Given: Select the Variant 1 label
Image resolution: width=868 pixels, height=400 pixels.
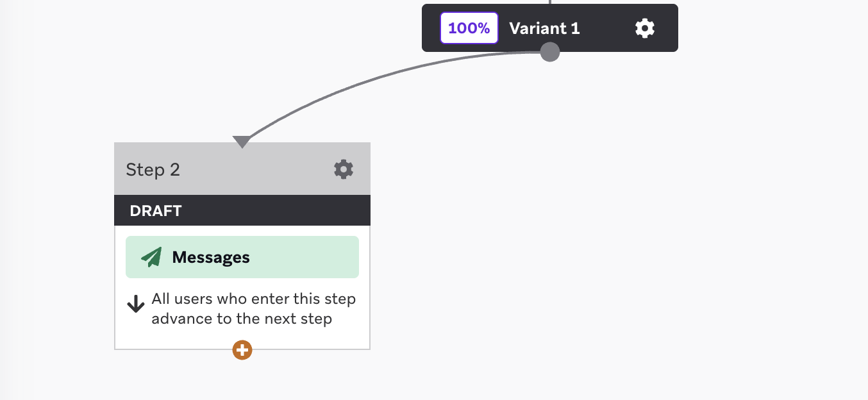Looking at the screenshot, I should [x=544, y=28].
